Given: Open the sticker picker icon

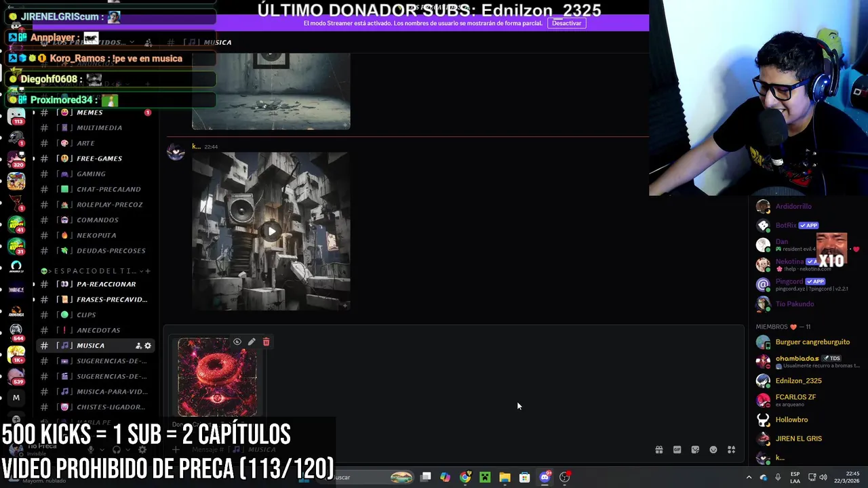Looking at the screenshot, I should coord(695,449).
